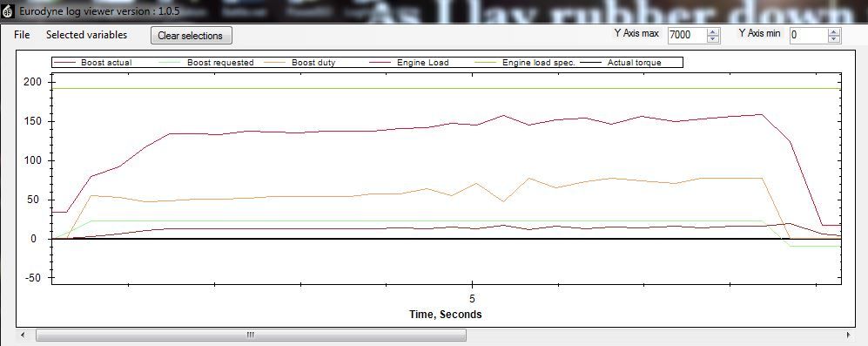The height and width of the screenshot is (346, 868).
Task: Click the horizontal scrollbar thumb
Action: tap(251, 335)
